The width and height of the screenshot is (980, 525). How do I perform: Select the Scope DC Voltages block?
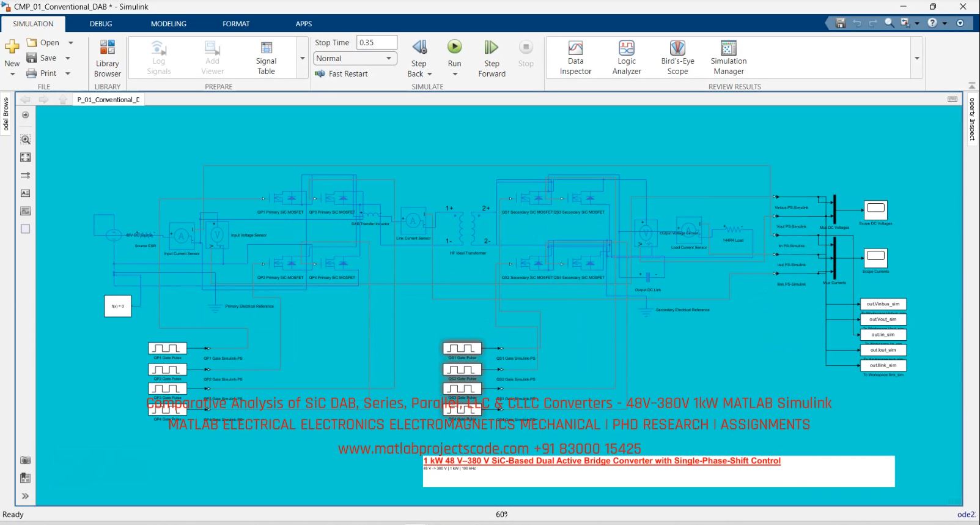pyautogui.click(x=875, y=210)
